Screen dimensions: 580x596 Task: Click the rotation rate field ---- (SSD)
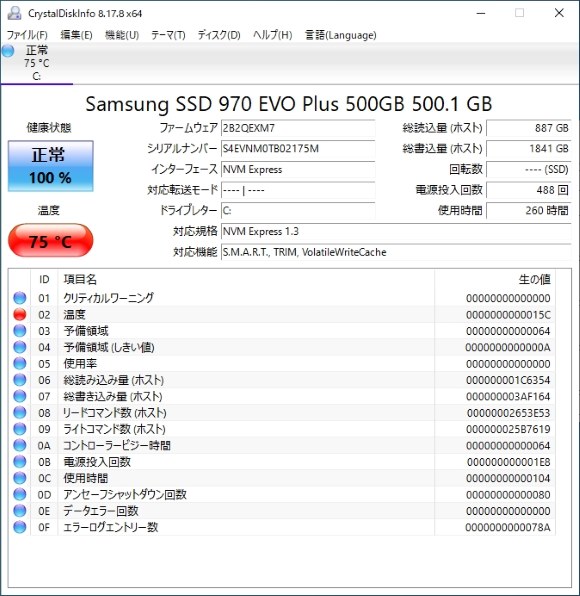click(529, 169)
